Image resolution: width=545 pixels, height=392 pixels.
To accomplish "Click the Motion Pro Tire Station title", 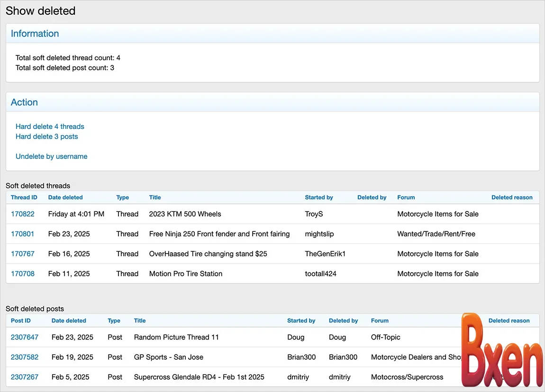I will [x=185, y=273].
